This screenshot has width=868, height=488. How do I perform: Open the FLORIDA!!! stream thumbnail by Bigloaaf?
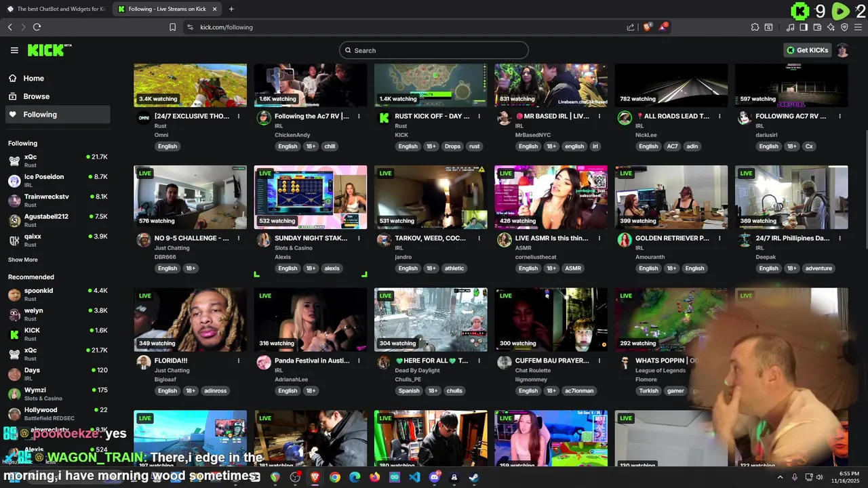coord(191,320)
